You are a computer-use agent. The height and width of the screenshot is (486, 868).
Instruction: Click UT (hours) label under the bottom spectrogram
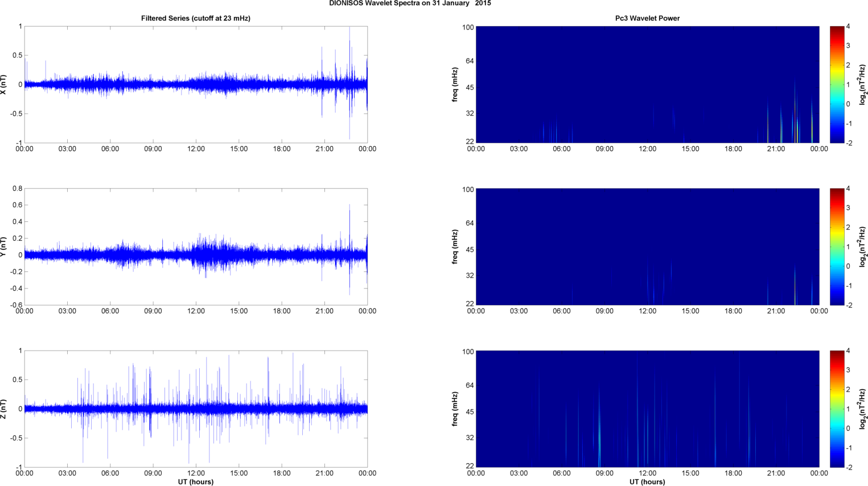click(x=647, y=481)
